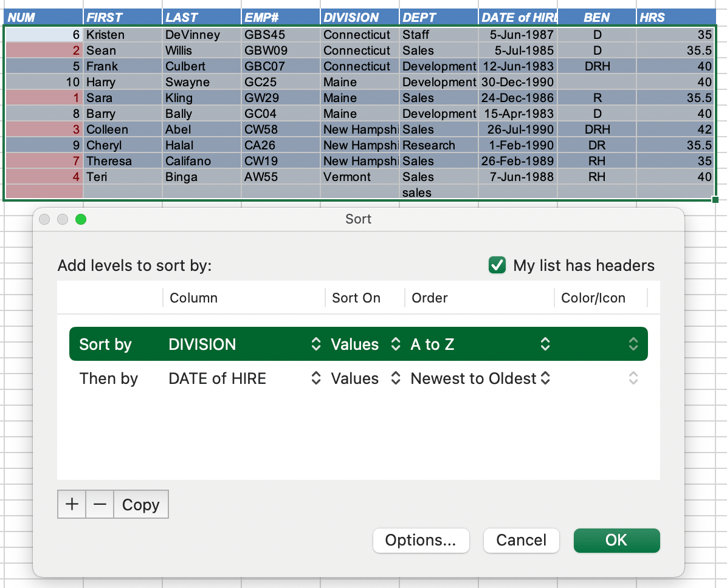The image size is (727, 588).
Task: Select the cell containing GBW09
Action: tap(280, 50)
